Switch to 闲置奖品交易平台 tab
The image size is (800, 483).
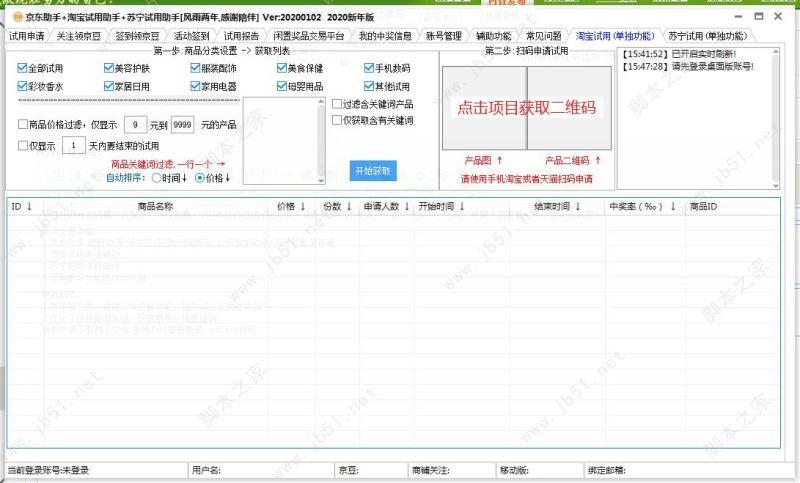tap(308, 36)
